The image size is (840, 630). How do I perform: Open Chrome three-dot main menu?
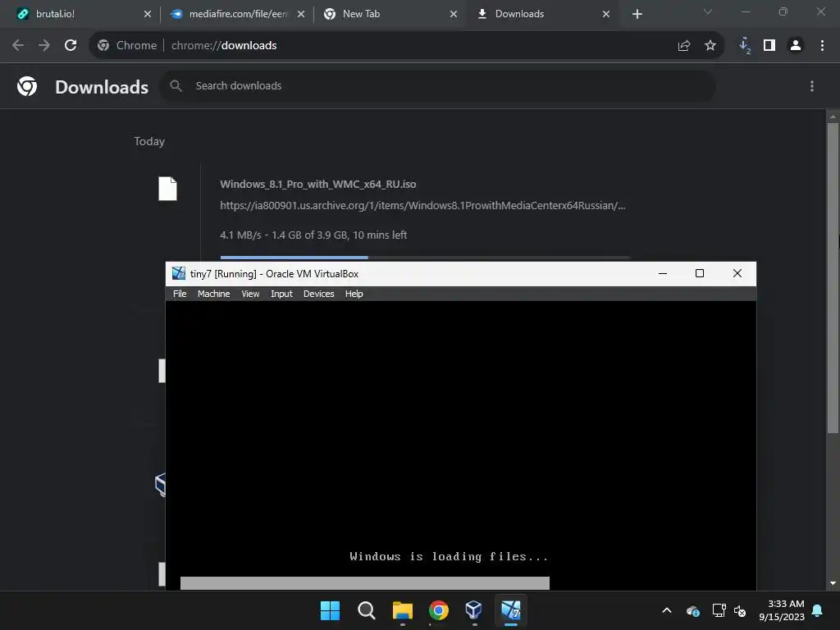coord(822,46)
